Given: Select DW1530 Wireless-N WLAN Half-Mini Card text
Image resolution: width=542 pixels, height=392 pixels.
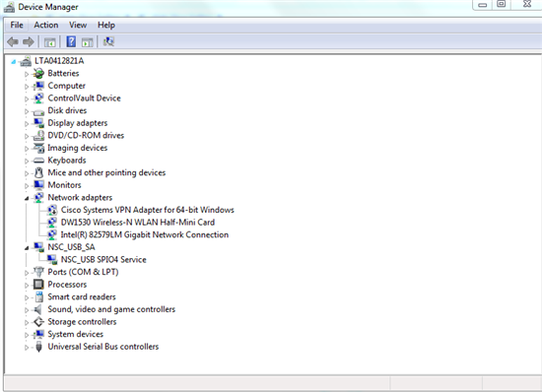Looking at the screenshot, I should click(138, 223).
